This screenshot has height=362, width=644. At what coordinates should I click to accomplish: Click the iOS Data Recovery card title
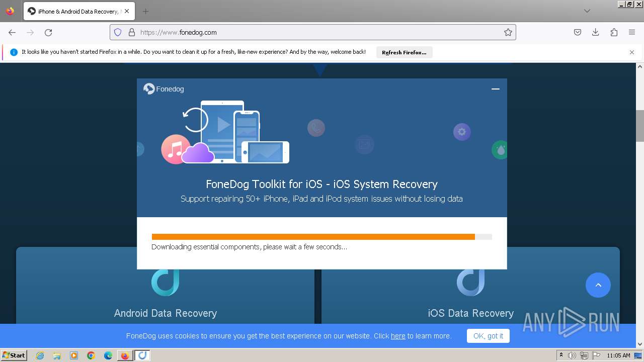point(471,313)
